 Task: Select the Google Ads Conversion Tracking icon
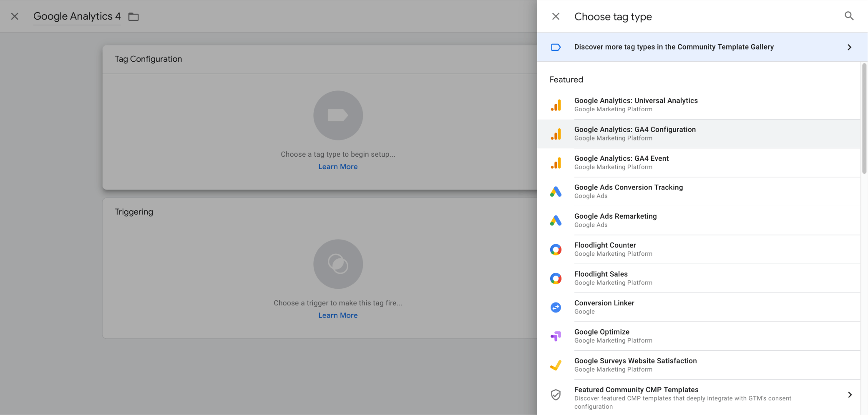(556, 192)
